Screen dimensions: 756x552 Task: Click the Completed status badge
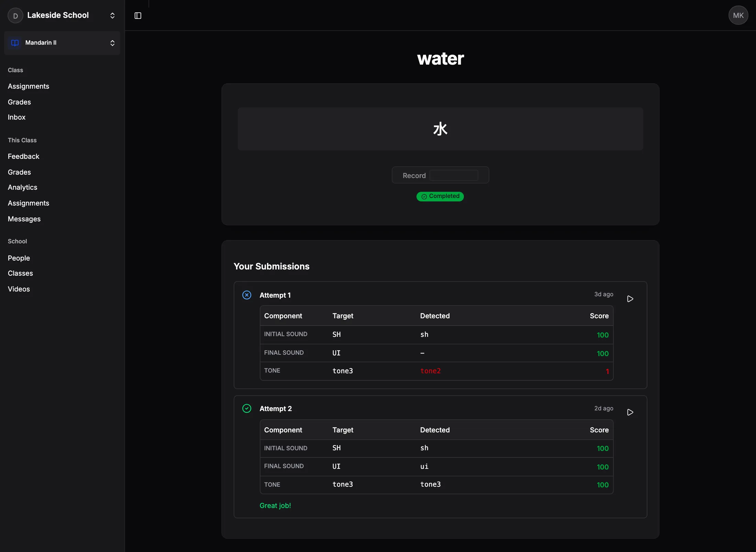click(x=440, y=196)
